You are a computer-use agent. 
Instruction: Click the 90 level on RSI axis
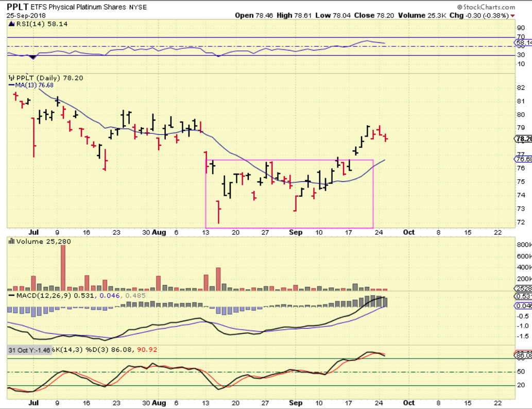point(521,28)
